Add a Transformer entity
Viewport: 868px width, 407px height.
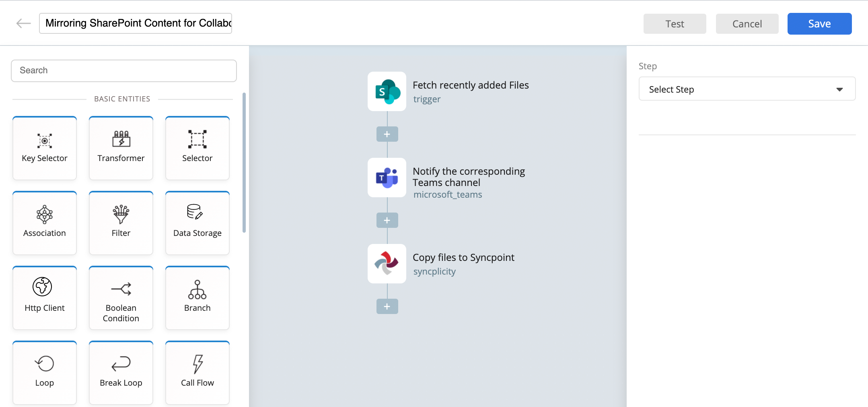click(x=121, y=148)
